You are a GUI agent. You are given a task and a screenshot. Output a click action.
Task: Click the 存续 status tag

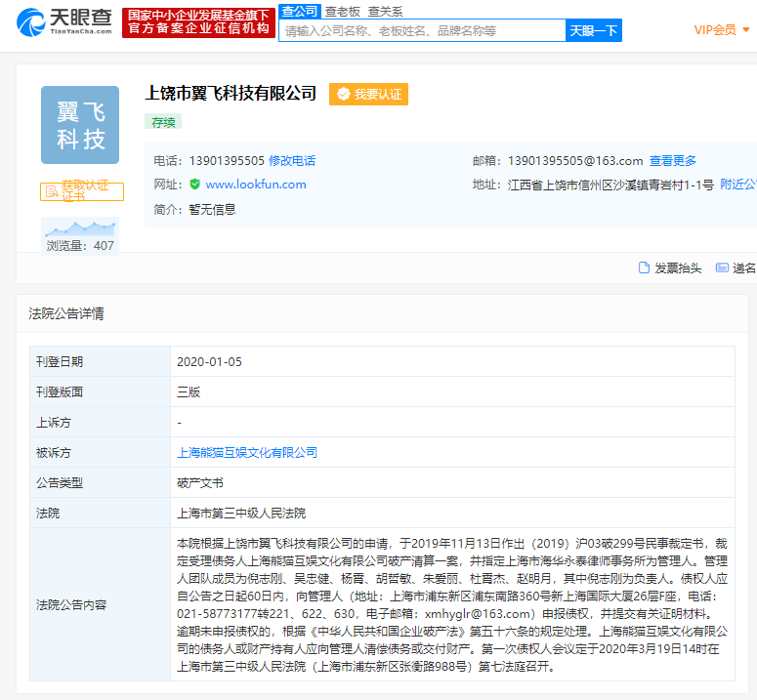(163, 122)
